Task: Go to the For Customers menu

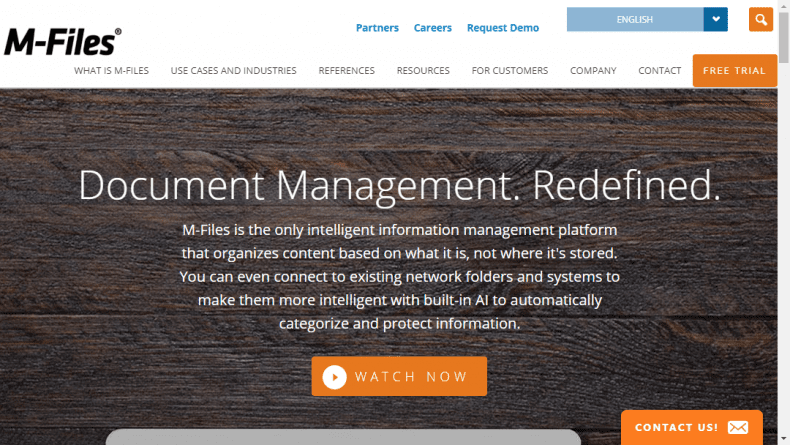Action: point(510,71)
